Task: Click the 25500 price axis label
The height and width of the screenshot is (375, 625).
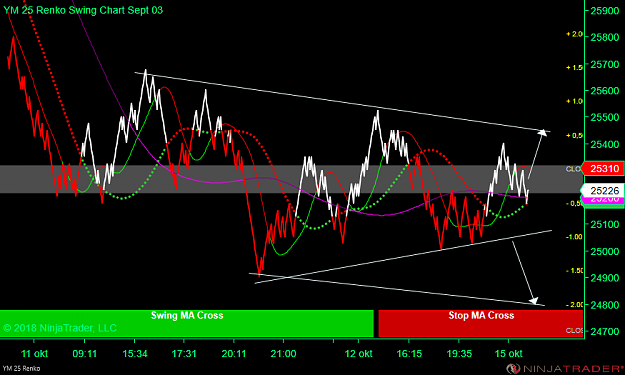Action: point(605,118)
